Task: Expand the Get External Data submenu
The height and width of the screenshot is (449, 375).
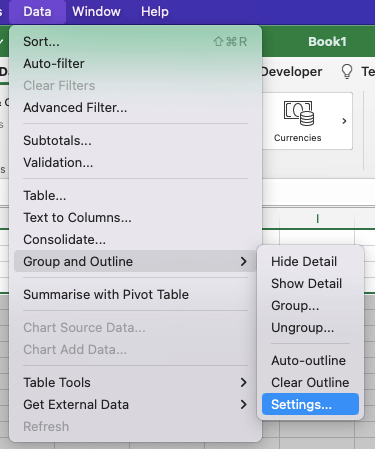Action: [135, 404]
